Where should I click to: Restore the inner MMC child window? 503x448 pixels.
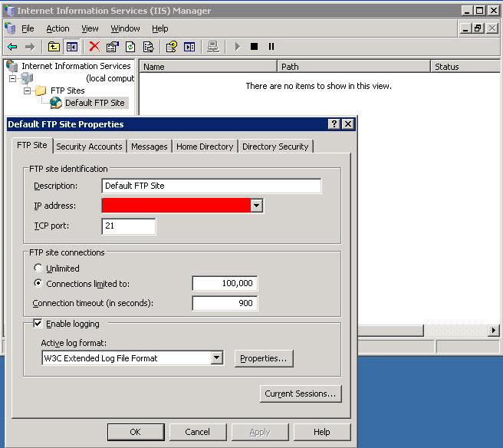(x=478, y=28)
